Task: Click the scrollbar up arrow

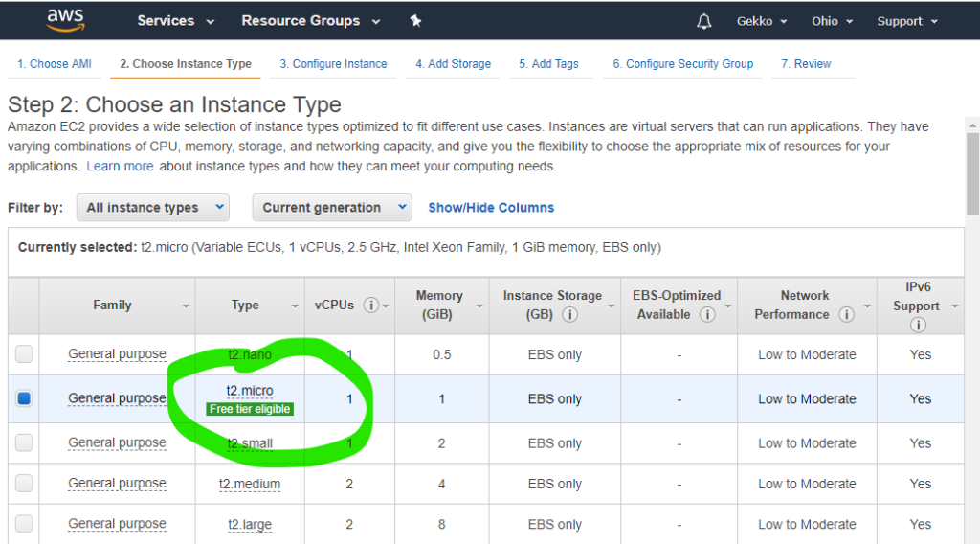Action: [x=972, y=125]
